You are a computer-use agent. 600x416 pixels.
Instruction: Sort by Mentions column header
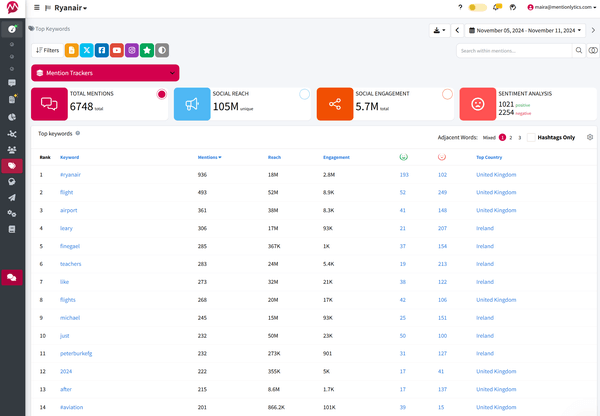click(209, 157)
